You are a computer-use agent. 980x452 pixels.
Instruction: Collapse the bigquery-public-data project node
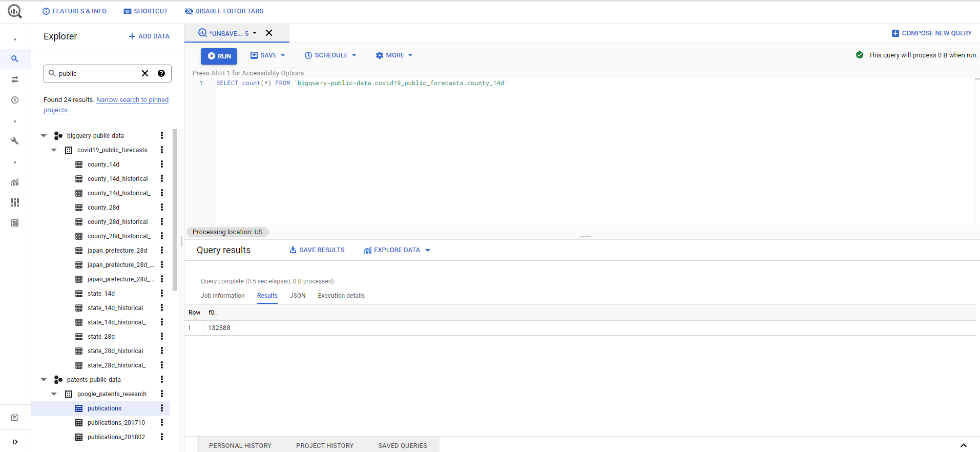click(x=44, y=136)
